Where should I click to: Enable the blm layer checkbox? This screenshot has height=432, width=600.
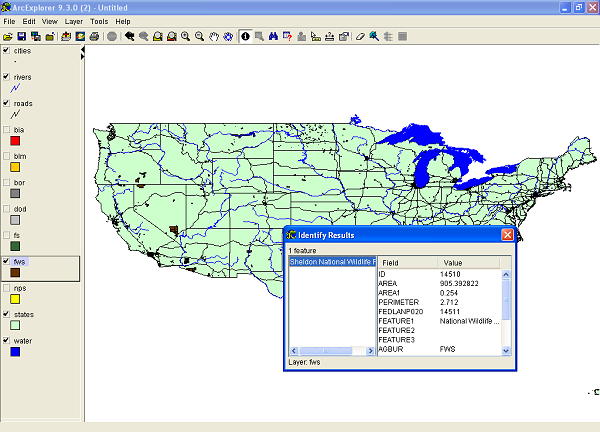coord(8,156)
